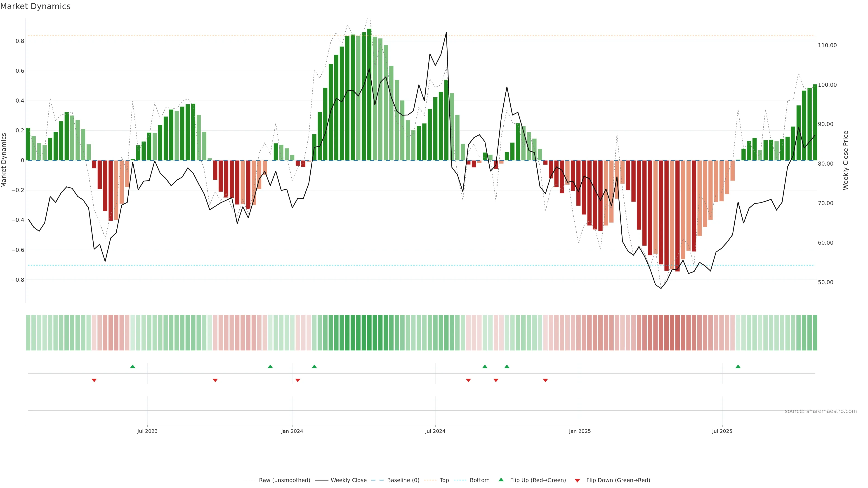
Task: Click the first red flip-down triangle marker
Action: pyautogui.click(x=94, y=380)
